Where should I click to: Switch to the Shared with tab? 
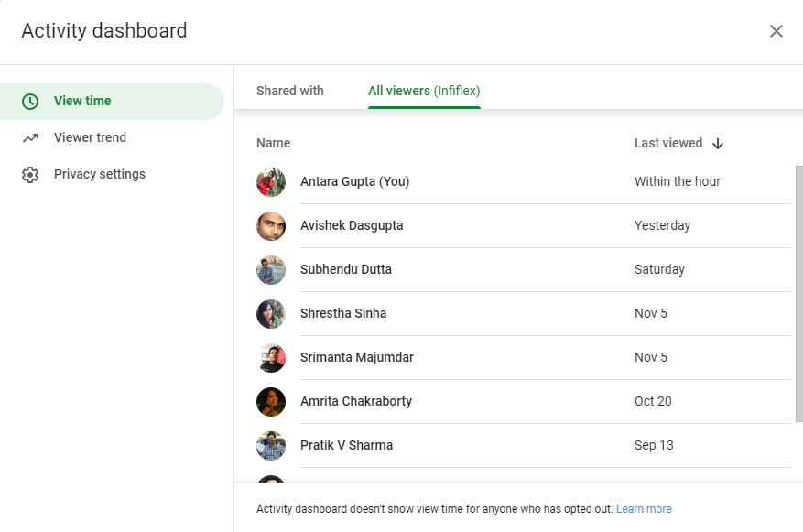(x=290, y=91)
